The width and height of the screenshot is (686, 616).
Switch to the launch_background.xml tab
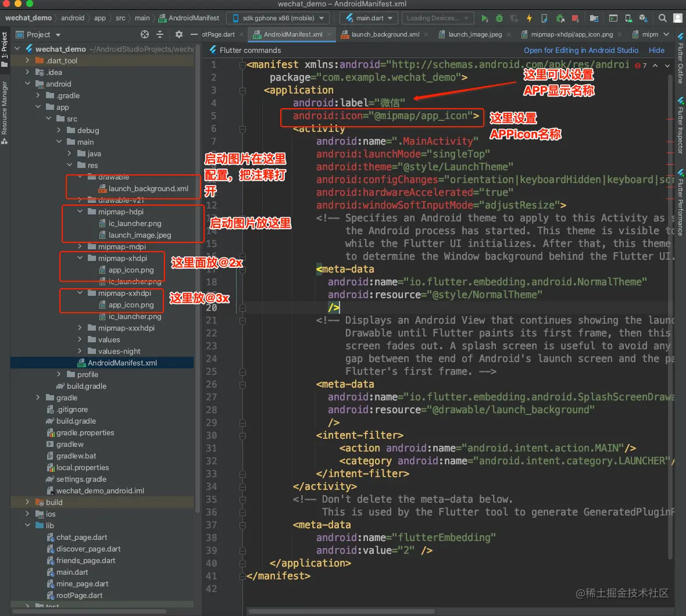(385, 34)
